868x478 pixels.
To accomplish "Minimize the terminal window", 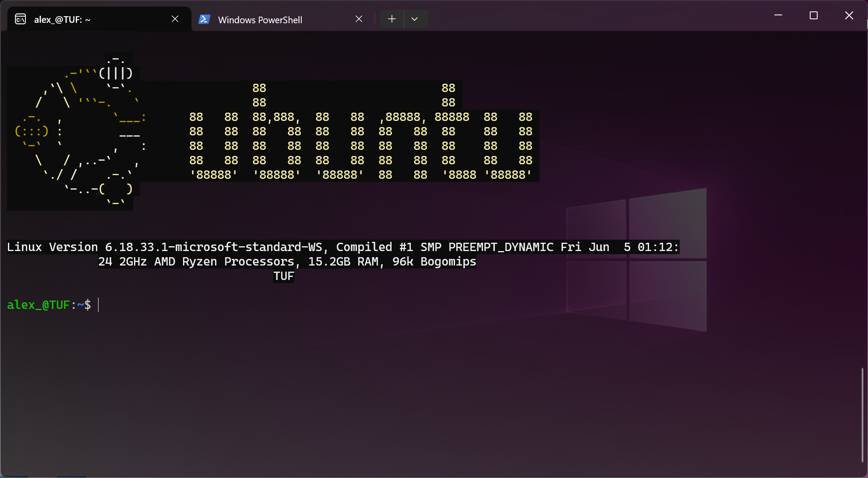I will [x=778, y=15].
